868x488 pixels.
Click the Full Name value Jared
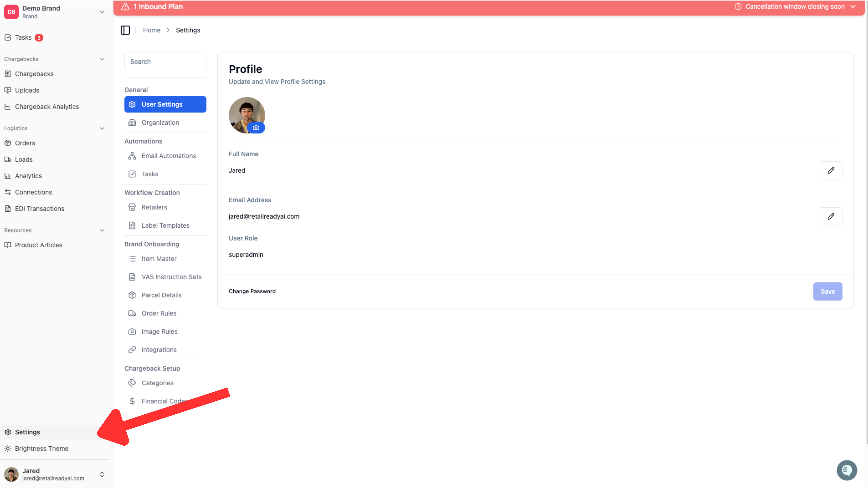(237, 170)
